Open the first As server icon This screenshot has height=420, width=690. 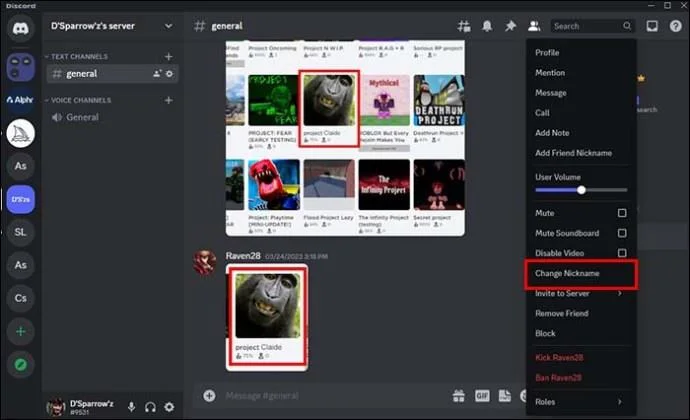[20, 166]
